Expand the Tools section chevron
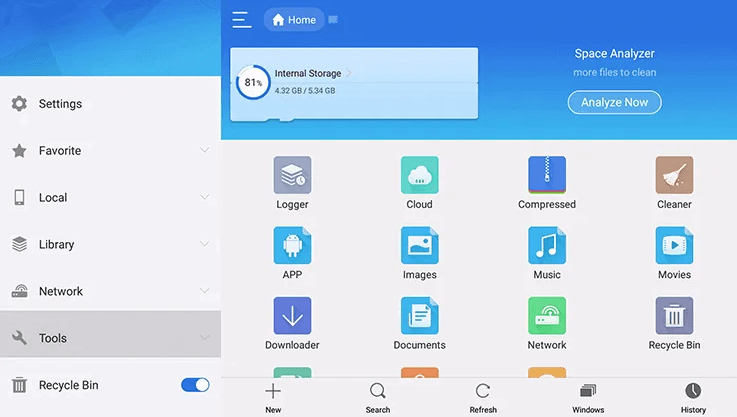Viewport: 737px width, 417px height. click(x=204, y=337)
